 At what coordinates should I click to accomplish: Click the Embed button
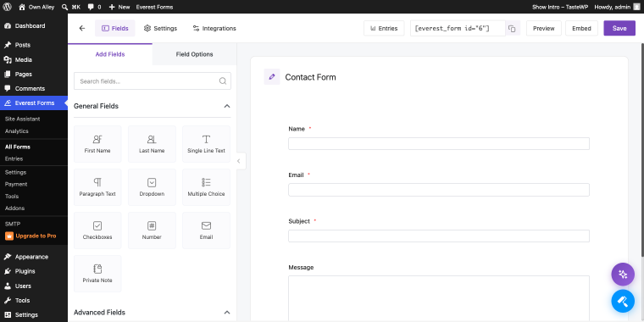click(x=581, y=28)
